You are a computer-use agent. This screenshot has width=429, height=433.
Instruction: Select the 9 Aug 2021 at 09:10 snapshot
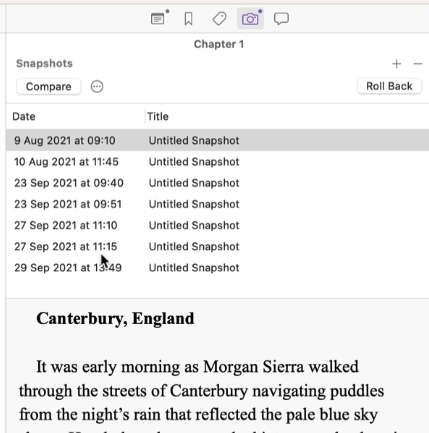218,140
